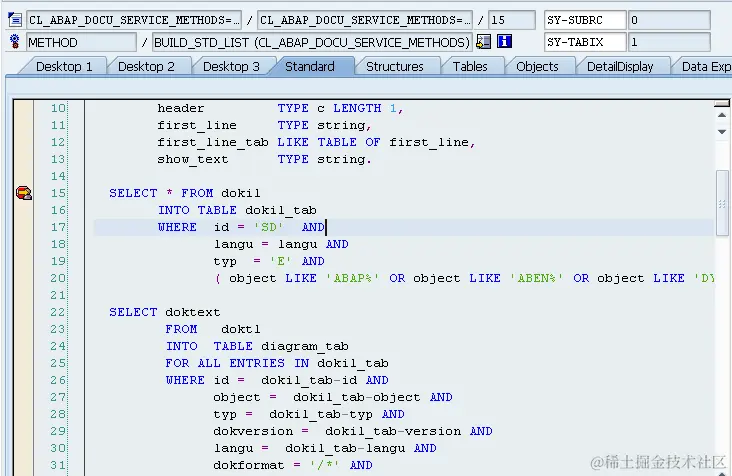The width and height of the screenshot is (732, 476).
Task: Click the breakpoint stop icon at line 15
Action: pyautogui.click(x=23, y=193)
